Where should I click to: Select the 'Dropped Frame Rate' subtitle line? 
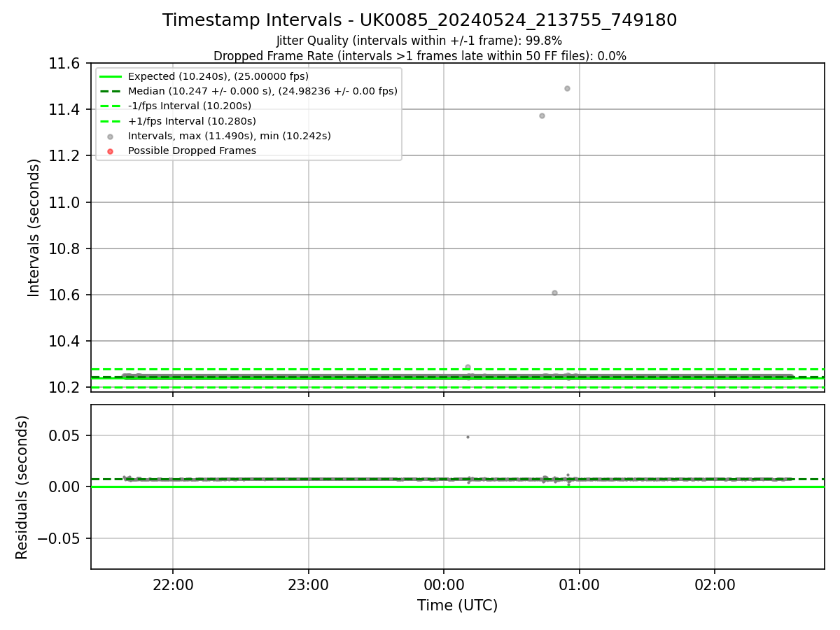click(420, 56)
